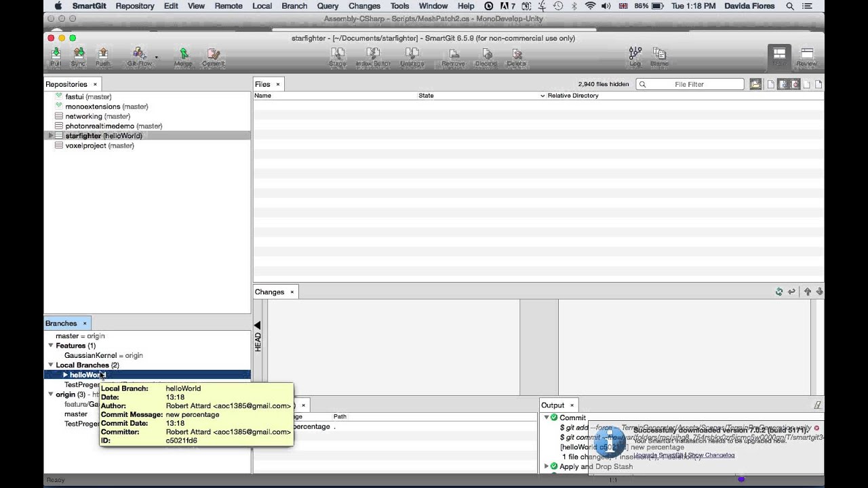Open the Index Editor tool
Image resolution: width=868 pixels, height=488 pixels.
[373, 56]
